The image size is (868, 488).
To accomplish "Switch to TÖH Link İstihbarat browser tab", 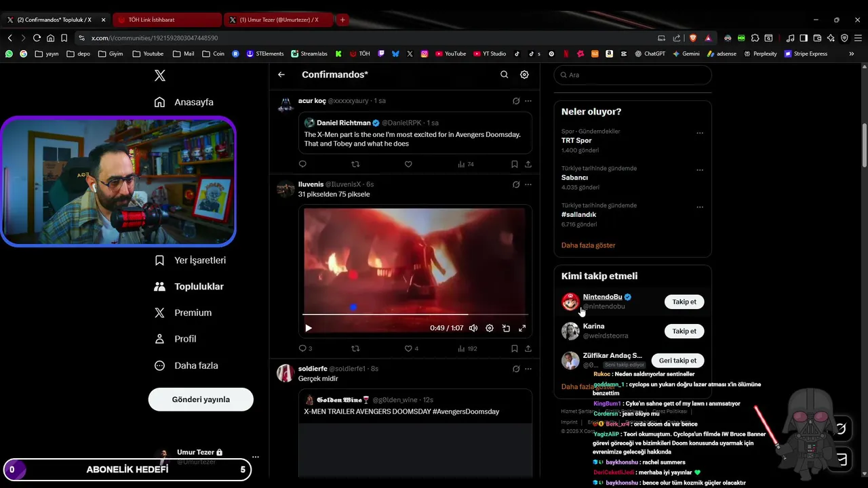I will click(x=167, y=20).
